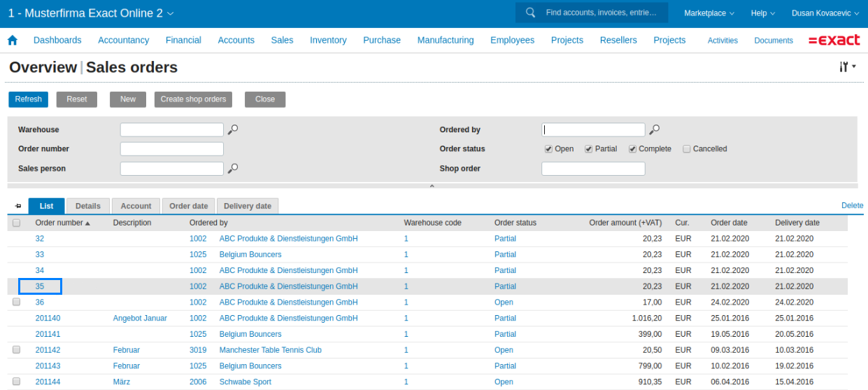Image resolution: width=868 pixels, height=390 pixels.
Task: Open the Manufacturing menu
Action: pos(446,40)
